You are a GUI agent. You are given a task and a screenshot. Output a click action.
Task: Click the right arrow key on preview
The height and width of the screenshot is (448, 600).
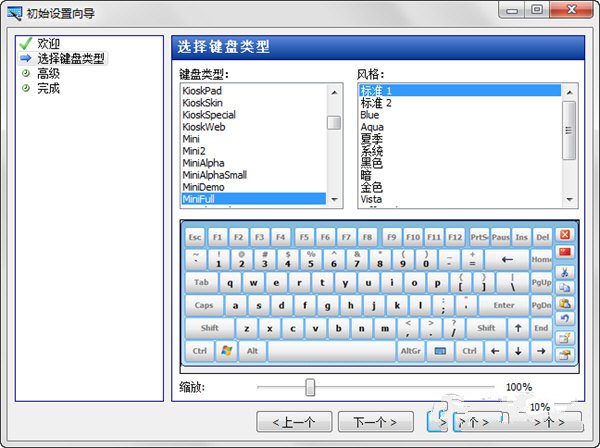point(541,351)
